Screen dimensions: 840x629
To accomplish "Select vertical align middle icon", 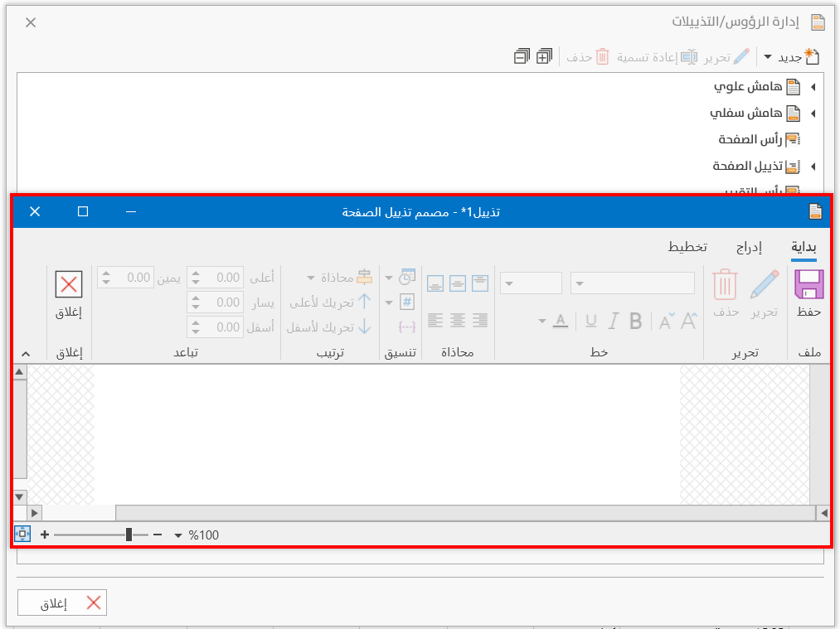I will click(x=458, y=283).
